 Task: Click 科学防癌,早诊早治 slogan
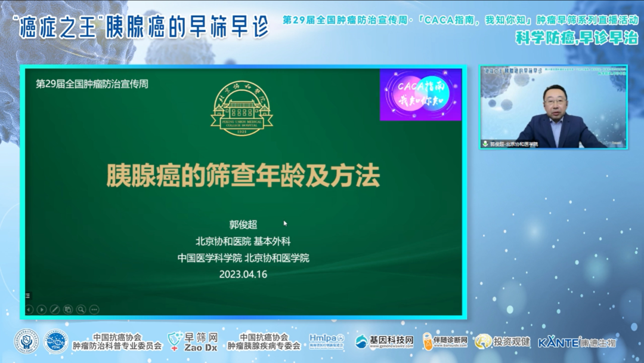[x=577, y=38]
